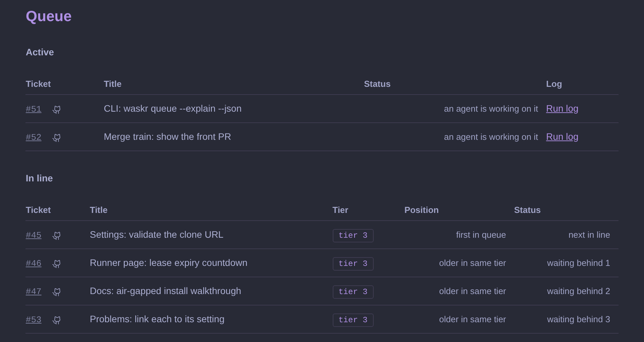Click 'next in line' status cell
Viewport: 644px width, 342px height.
[x=589, y=235]
